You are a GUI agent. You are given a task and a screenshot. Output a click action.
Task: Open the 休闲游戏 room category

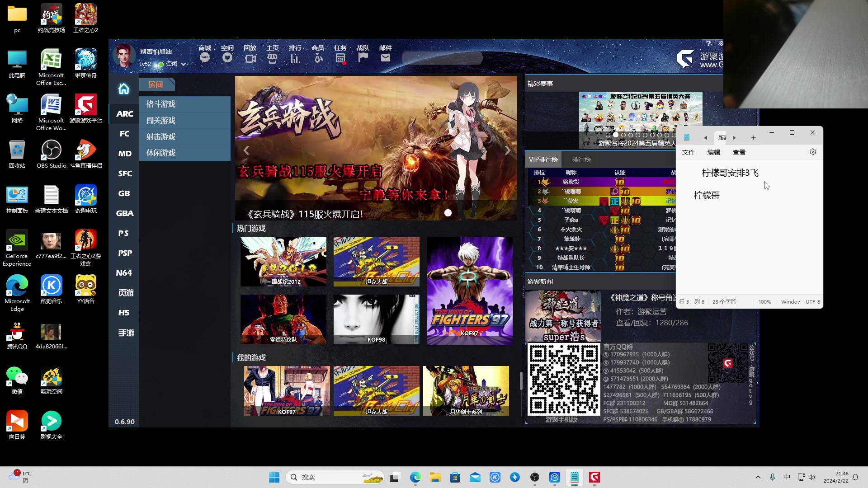tap(185, 153)
